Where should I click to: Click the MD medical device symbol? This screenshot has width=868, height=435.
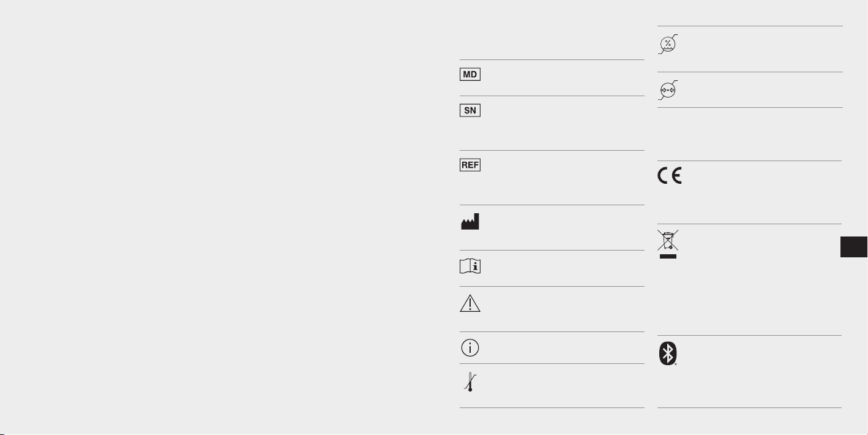click(x=470, y=74)
